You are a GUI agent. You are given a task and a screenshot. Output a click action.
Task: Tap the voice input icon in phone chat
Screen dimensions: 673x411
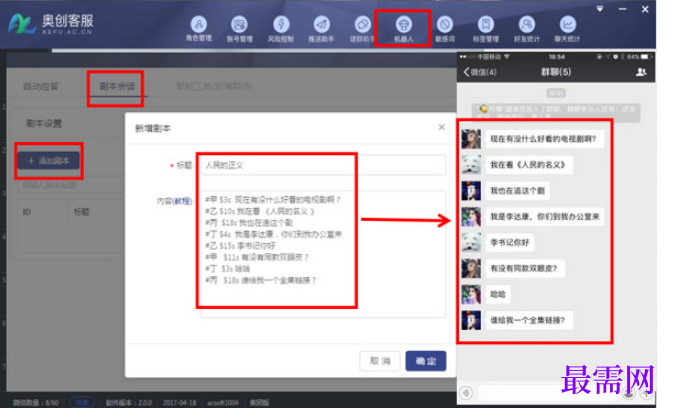(x=466, y=393)
